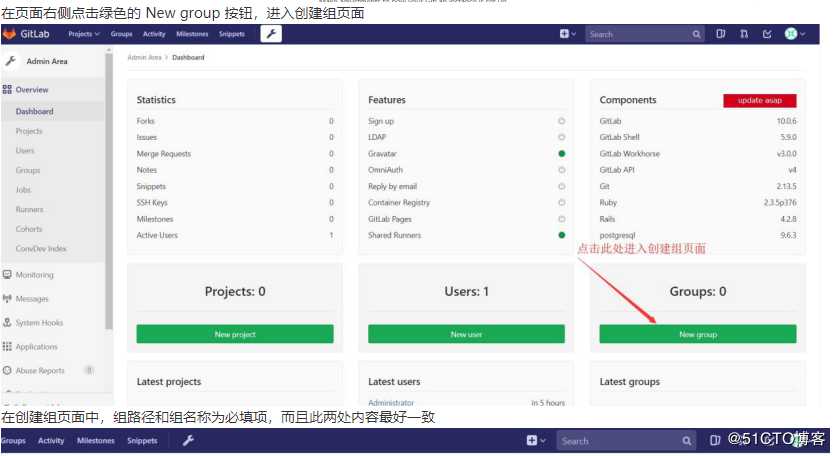The image size is (836, 456).
Task: Click Admin Area breadcrumb link
Action: pos(144,58)
